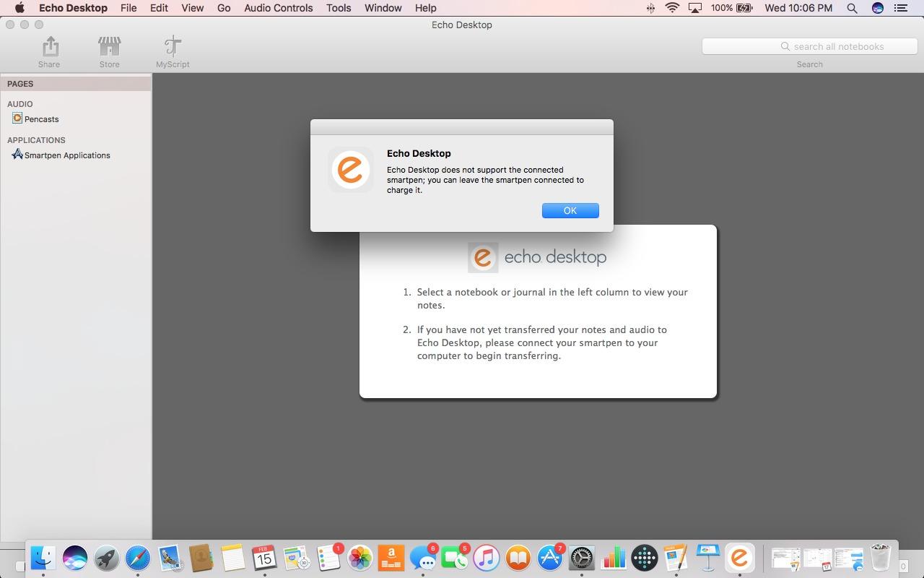The image size is (924, 578).
Task: Open the File menu
Action: (128, 8)
